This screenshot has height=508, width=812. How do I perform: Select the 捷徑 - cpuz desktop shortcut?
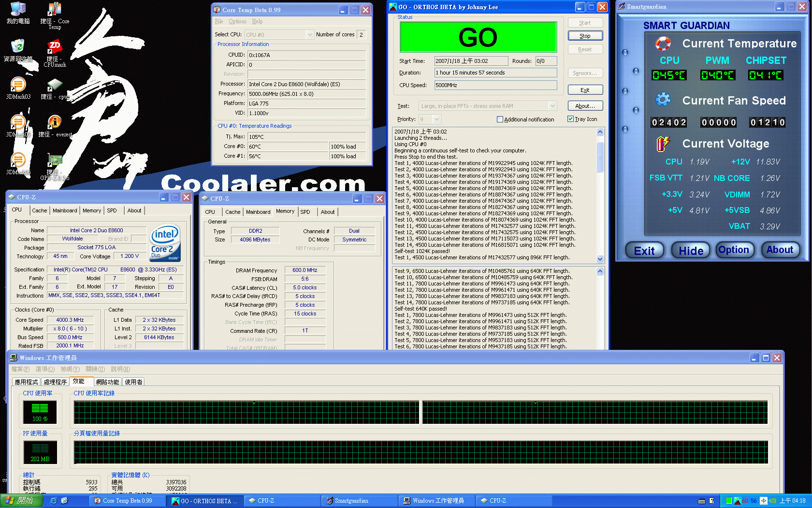click(x=55, y=88)
